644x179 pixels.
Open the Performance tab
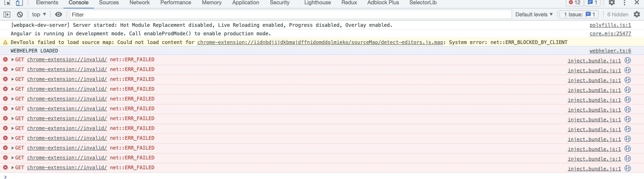pos(176,3)
